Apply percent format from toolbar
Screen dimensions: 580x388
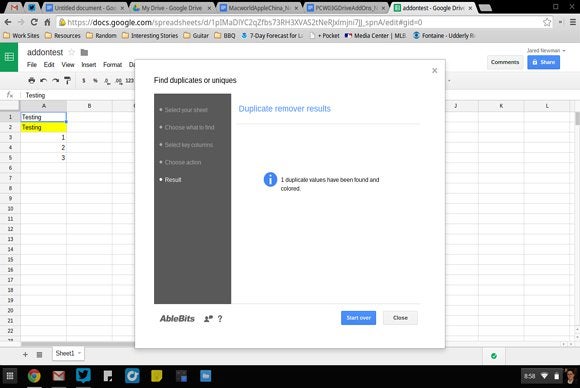tap(95, 80)
